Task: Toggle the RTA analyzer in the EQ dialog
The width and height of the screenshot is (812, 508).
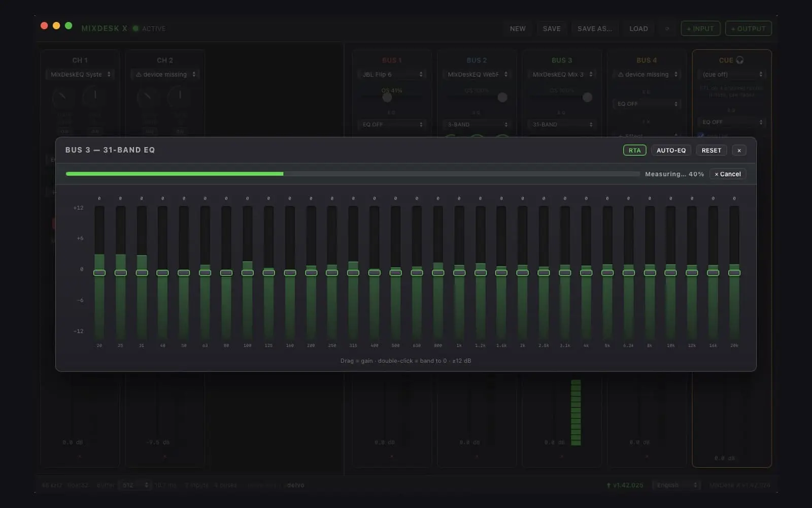Action: coord(634,150)
